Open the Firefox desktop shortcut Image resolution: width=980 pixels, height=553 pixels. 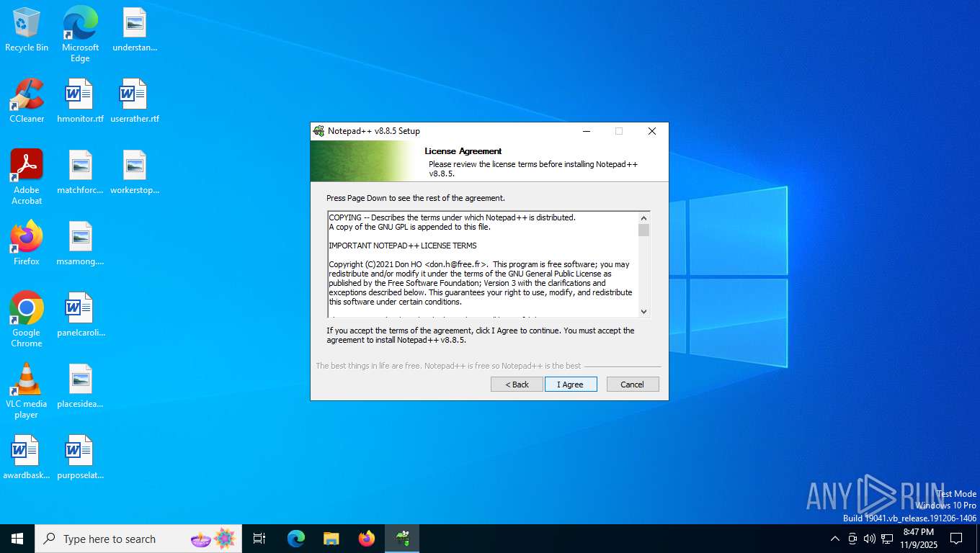click(27, 243)
